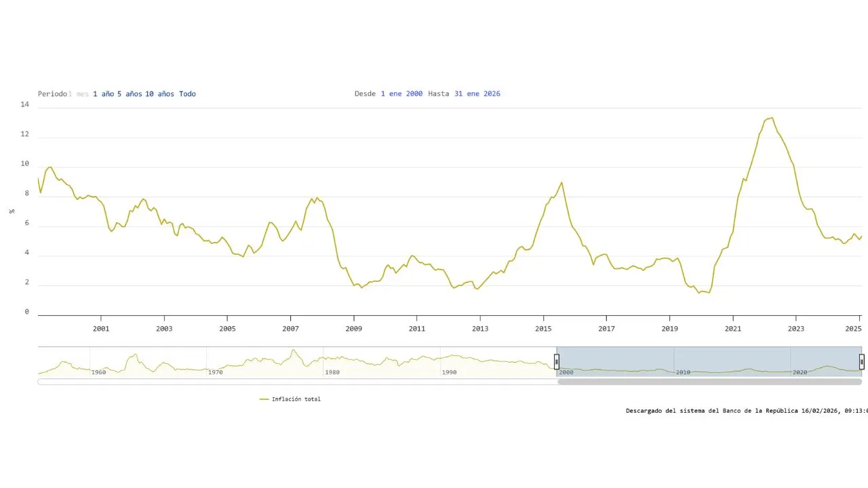Select the 1 año period button
Viewport: 868px width, 488px height.
click(103, 94)
